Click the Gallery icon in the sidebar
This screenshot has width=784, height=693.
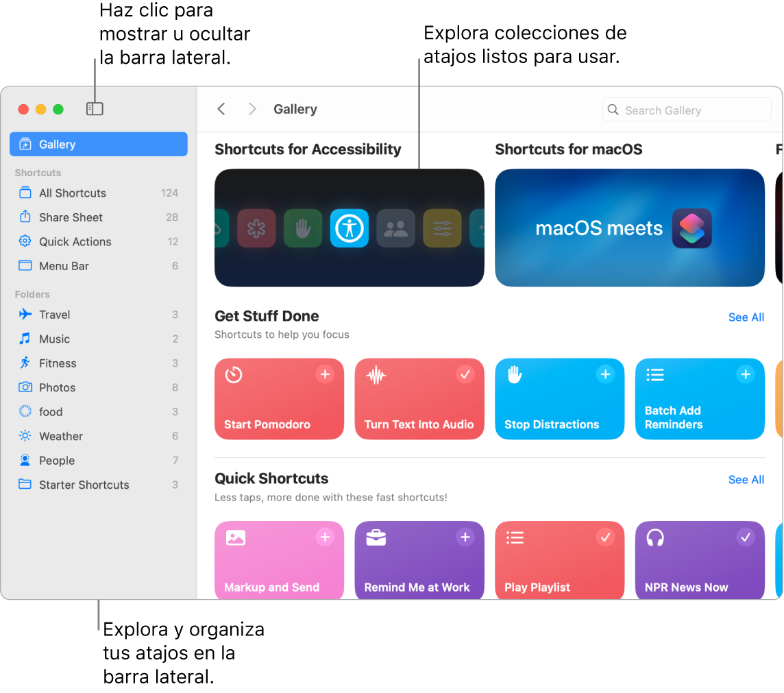[x=25, y=145]
